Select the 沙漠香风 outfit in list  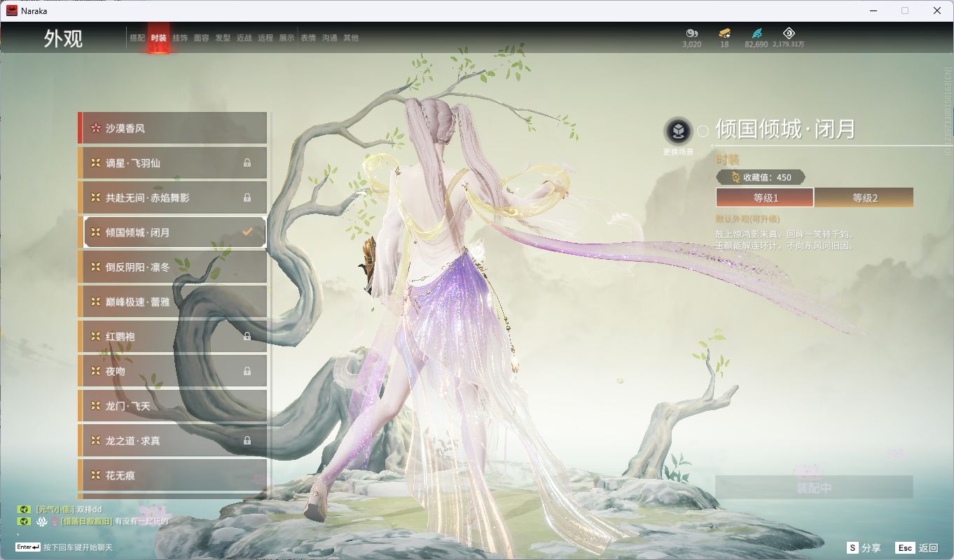[172, 129]
